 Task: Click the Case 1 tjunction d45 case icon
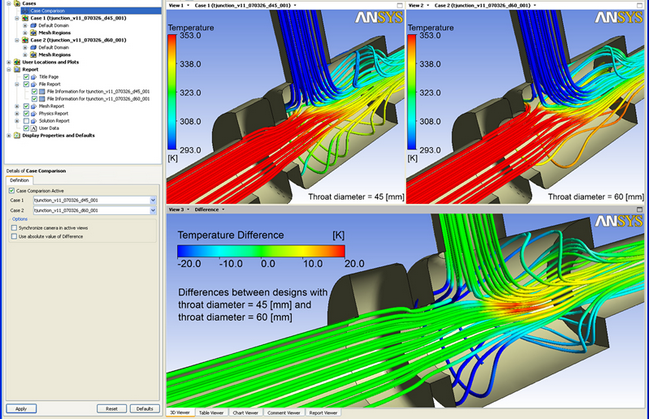(x=25, y=18)
